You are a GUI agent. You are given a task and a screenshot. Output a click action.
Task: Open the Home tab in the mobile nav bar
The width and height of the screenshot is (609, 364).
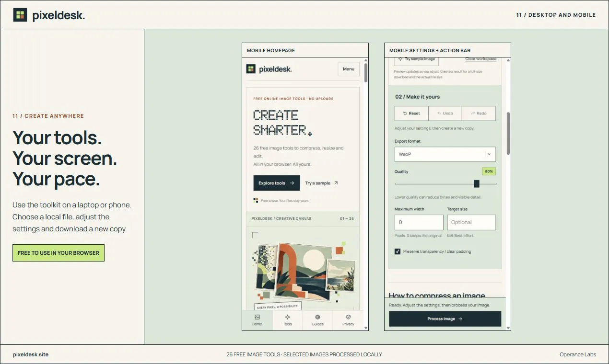[x=257, y=320]
